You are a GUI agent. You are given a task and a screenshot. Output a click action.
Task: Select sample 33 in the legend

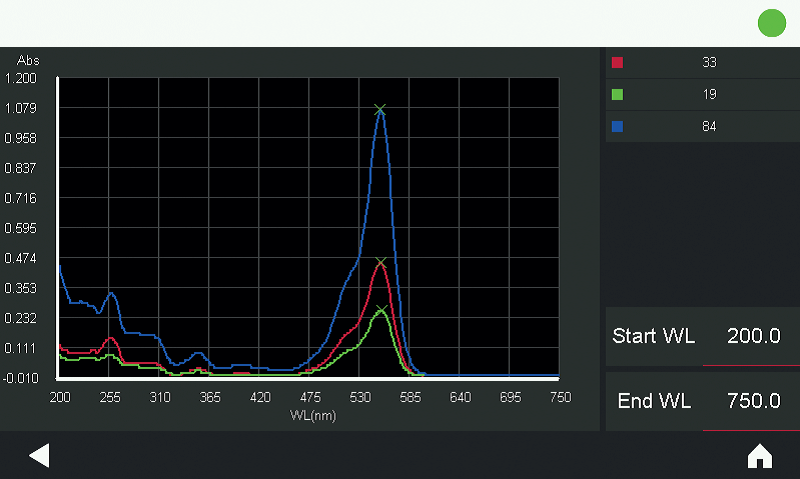[709, 63]
